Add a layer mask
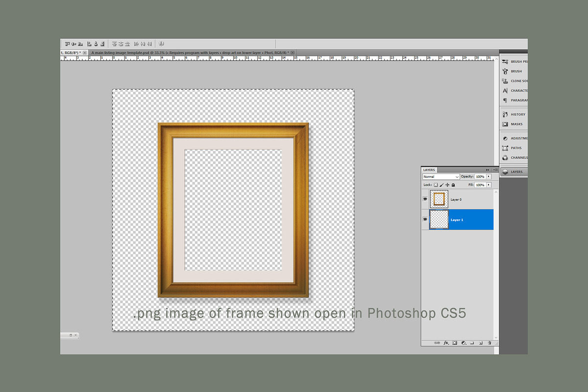Viewport: 588px width, 392px height. click(x=455, y=343)
